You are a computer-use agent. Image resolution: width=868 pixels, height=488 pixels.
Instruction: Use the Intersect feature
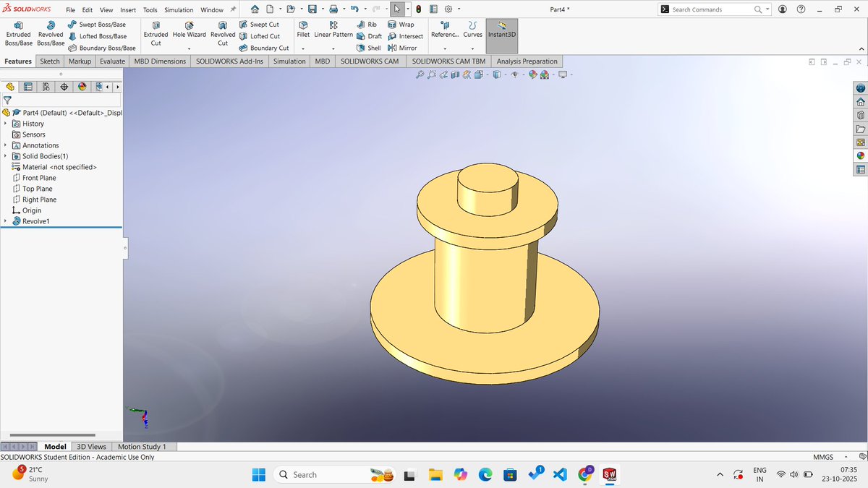pyautogui.click(x=406, y=36)
